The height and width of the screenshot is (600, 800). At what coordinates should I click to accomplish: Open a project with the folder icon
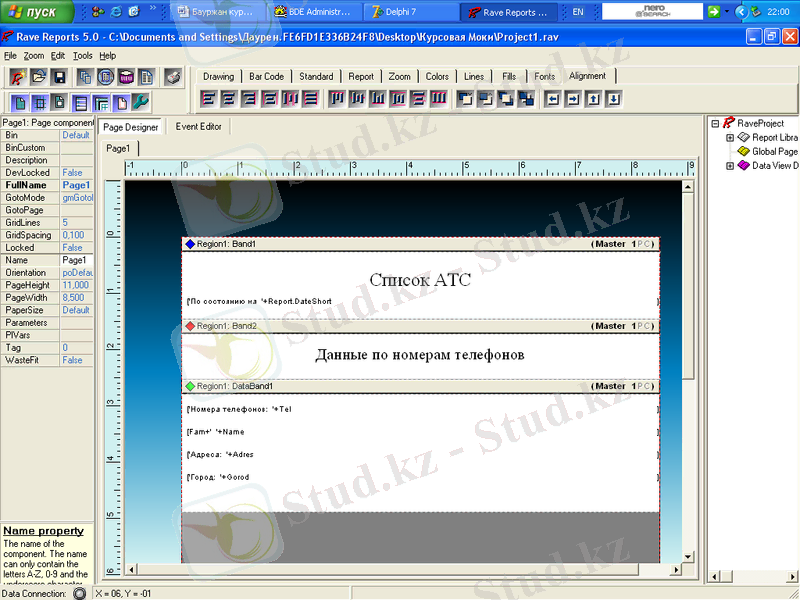click(39, 77)
